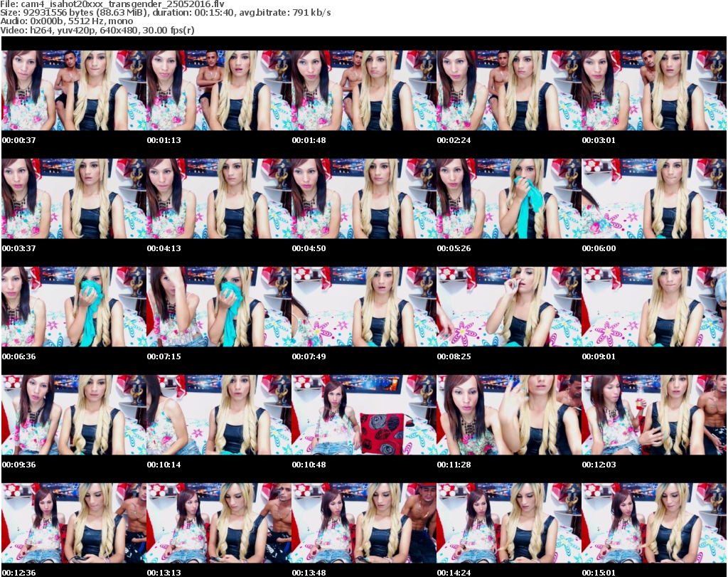
Task: Select the thumbnail timestamped 00:09:36
Action: point(74,415)
